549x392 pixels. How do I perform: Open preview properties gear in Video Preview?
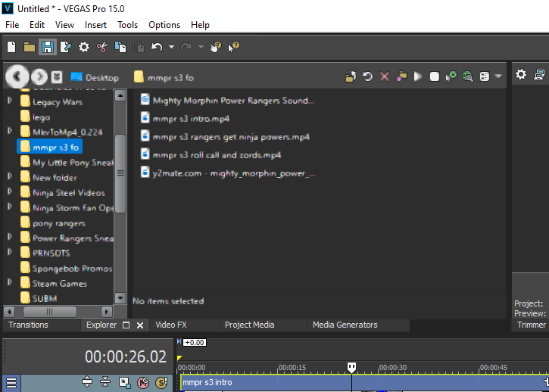click(521, 74)
